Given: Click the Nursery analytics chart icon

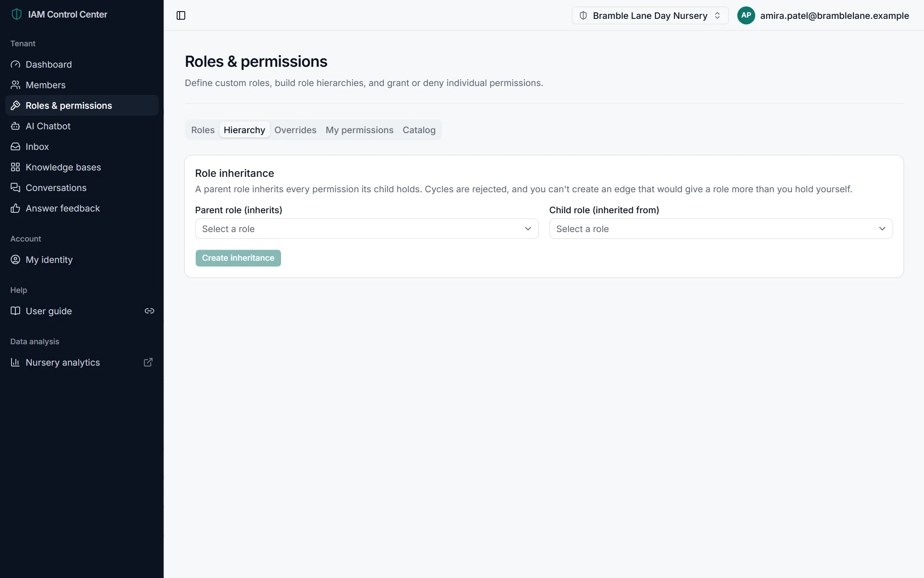Looking at the screenshot, I should coord(15,362).
